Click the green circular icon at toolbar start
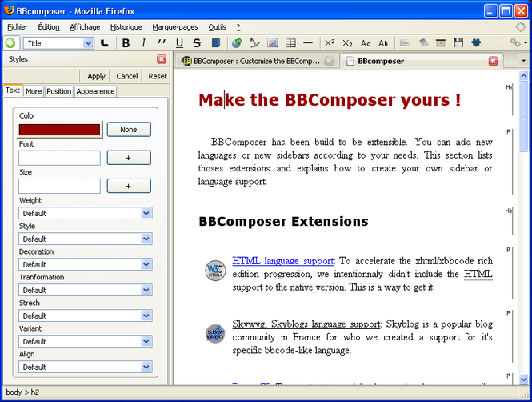This screenshot has height=402, width=532. click(10, 43)
